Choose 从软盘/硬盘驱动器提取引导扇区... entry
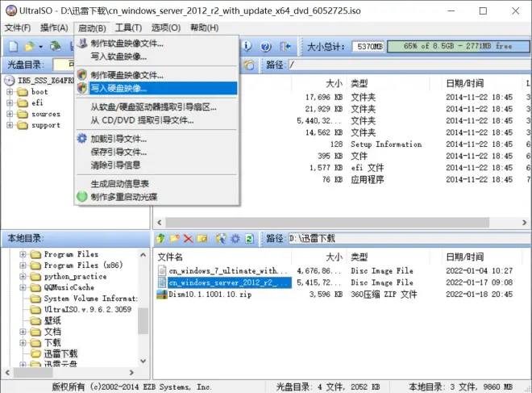The image size is (532, 393). 156,107
